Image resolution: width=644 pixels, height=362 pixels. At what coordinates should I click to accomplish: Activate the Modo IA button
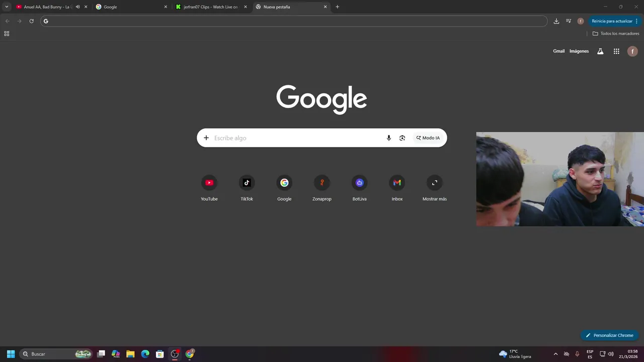pyautogui.click(x=428, y=138)
